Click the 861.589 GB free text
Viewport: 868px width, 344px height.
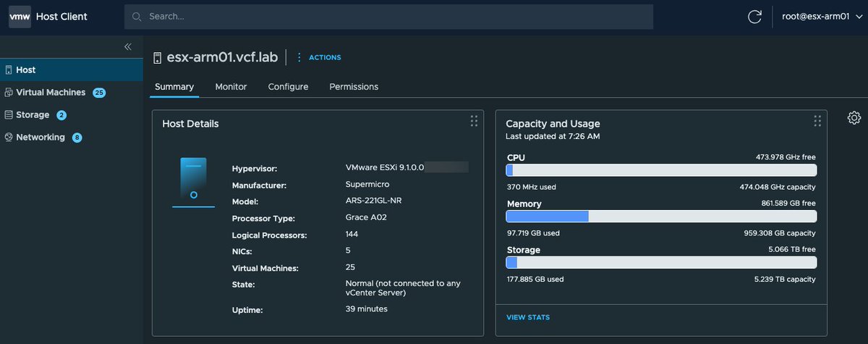click(x=788, y=204)
